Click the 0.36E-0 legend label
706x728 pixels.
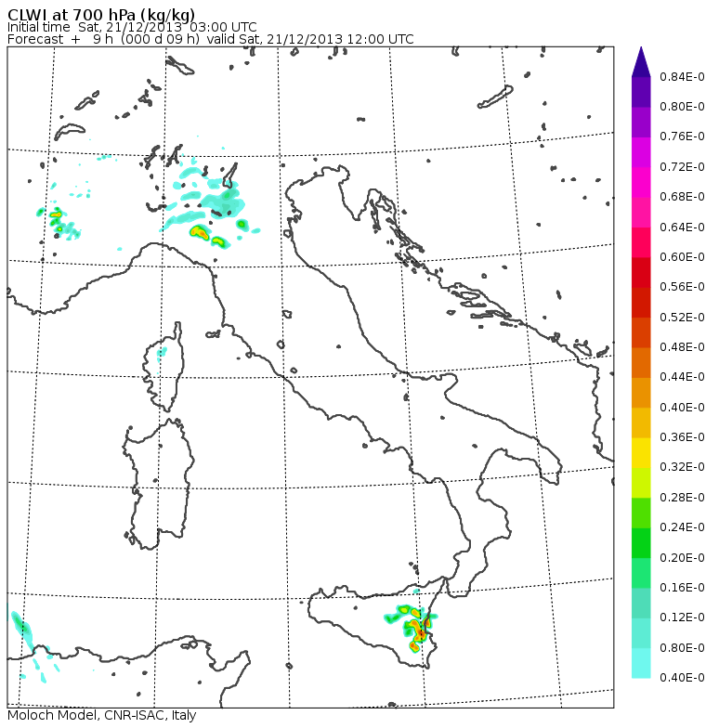click(x=682, y=436)
